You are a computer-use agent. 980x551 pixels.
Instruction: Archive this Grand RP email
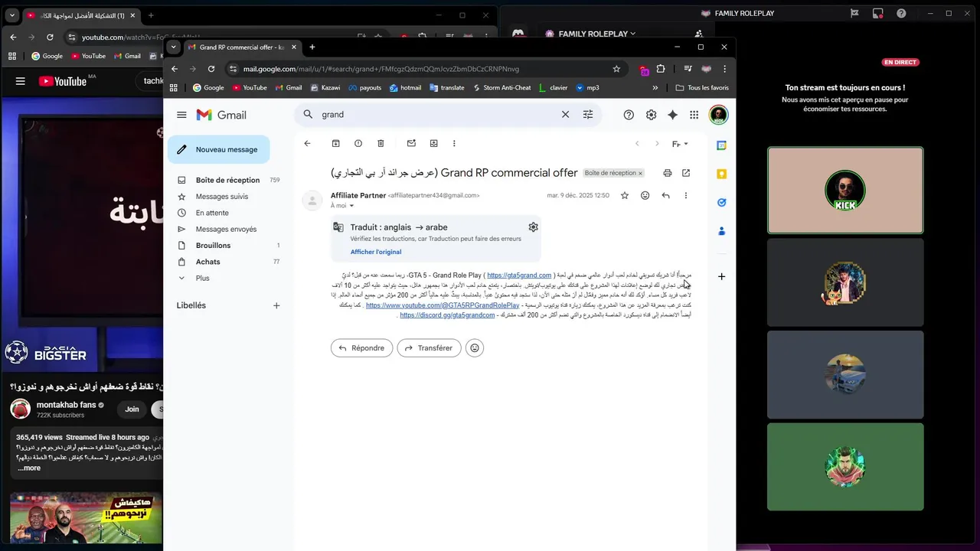[335, 143]
